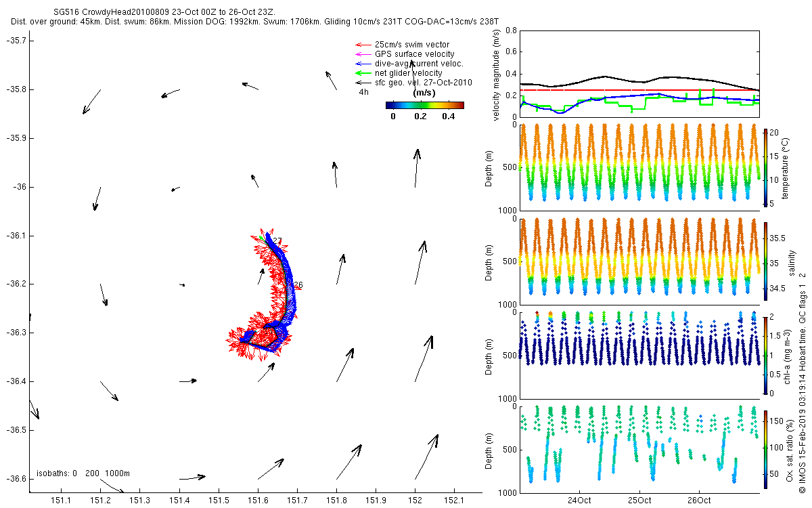812x508 pixels.
Task: Click the 'Dist. over ground: 45km' summary line
Action: coord(254,22)
